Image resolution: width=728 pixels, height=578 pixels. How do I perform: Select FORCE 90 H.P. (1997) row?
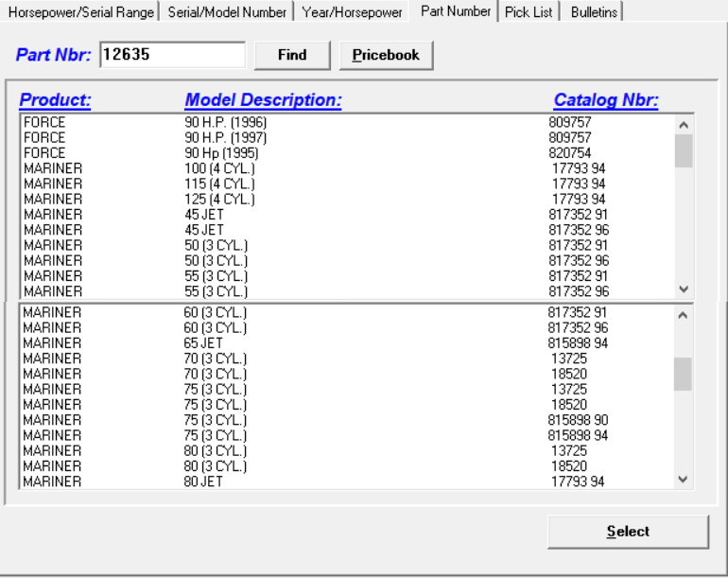click(347, 137)
